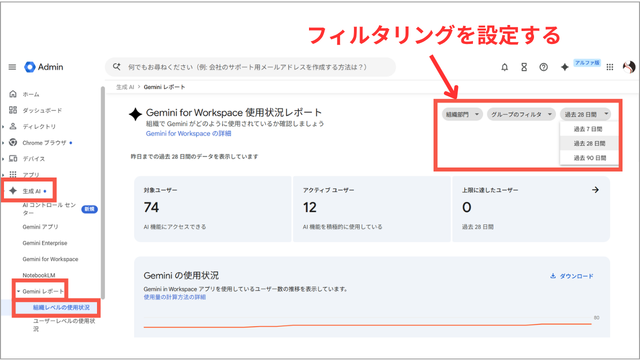Click Gemini レポート in the breadcrumb

coord(164,87)
